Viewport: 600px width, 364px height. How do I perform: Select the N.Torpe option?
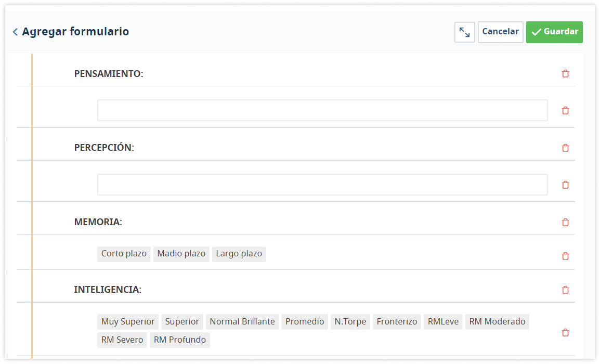pyautogui.click(x=350, y=321)
